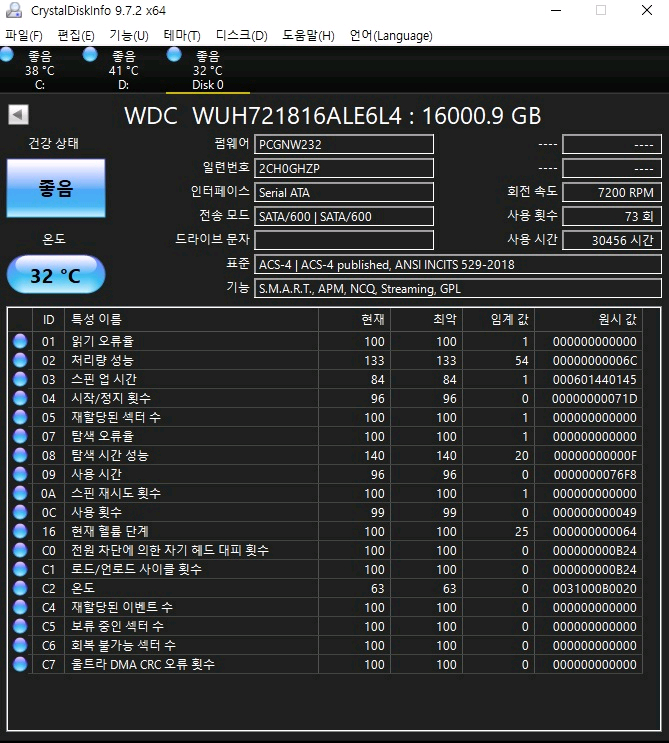
Task: Select the C: drive tab at 38 °C
Action: click(x=40, y=70)
